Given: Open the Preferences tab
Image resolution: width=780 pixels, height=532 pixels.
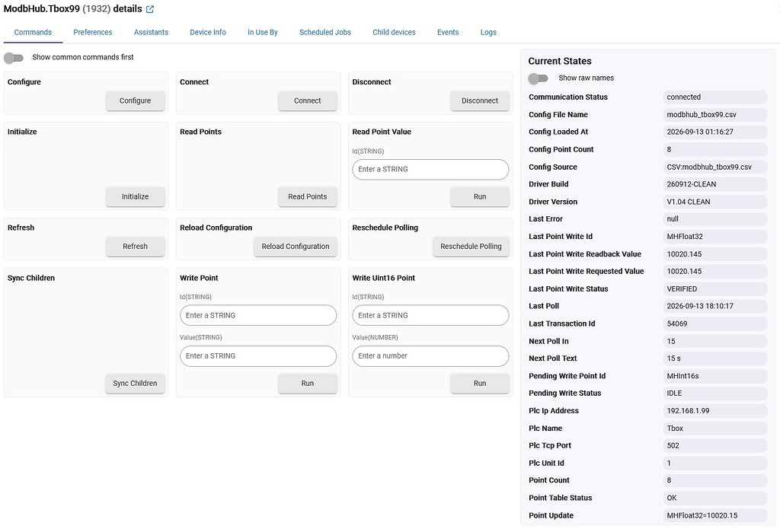Looking at the screenshot, I should click(92, 32).
